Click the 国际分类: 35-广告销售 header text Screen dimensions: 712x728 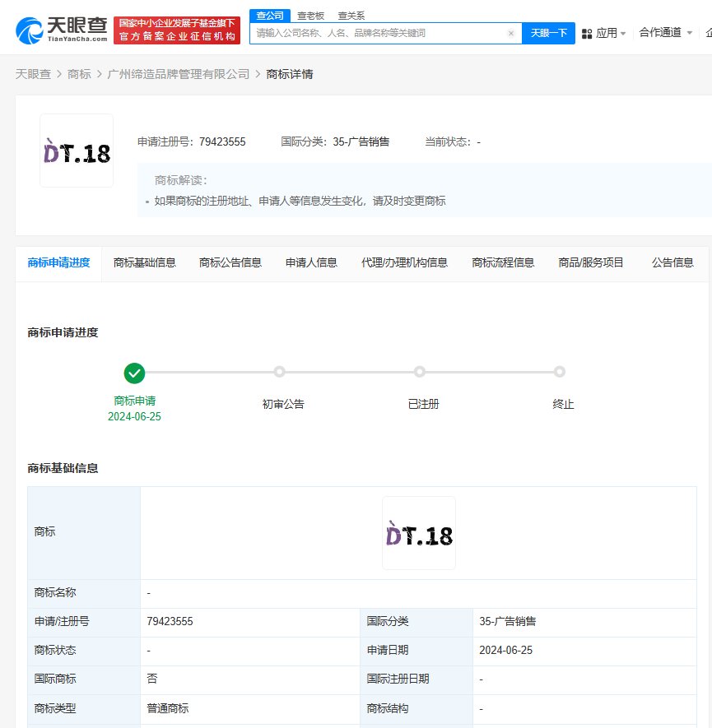tap(335, 142)
